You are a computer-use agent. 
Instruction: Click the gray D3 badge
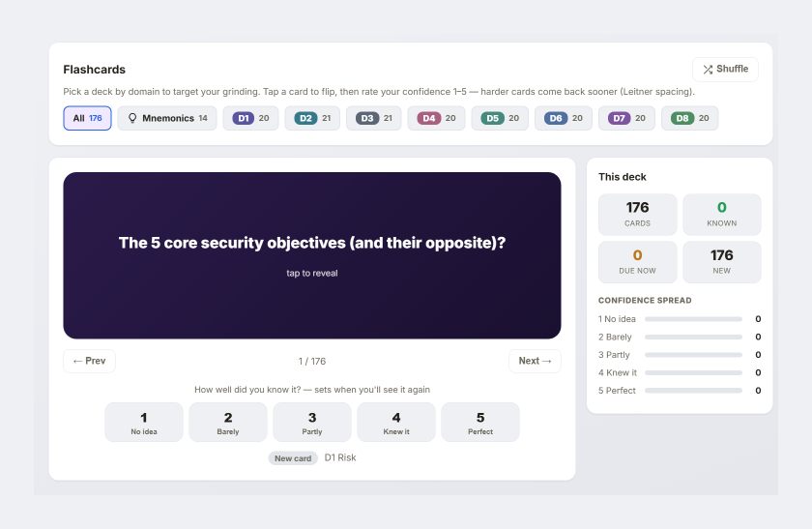(x=367, y=118)
